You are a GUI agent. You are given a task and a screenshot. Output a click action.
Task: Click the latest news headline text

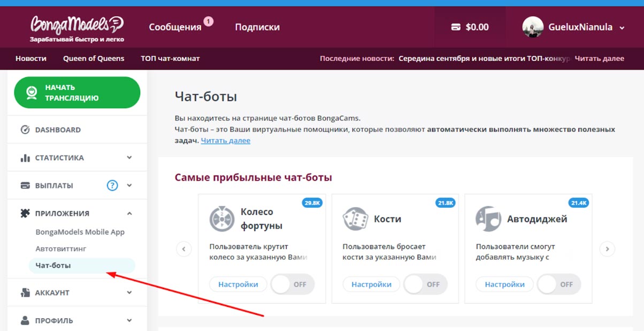(x=484, y=58)
